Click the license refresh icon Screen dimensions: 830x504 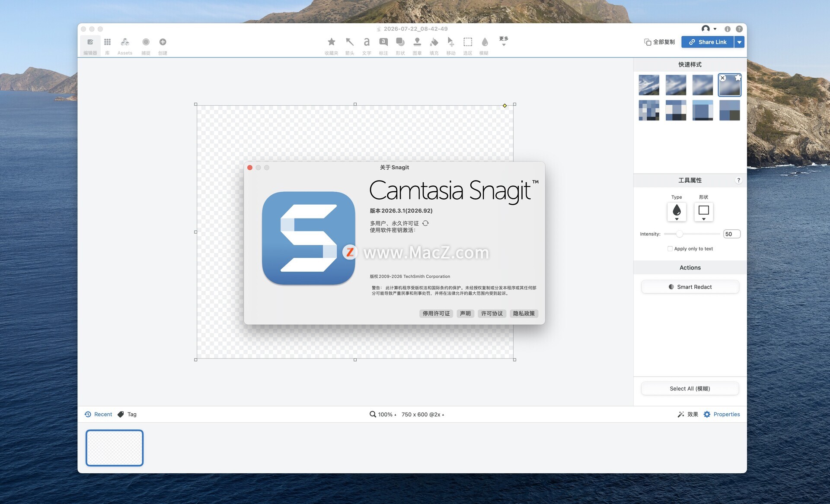425,223
